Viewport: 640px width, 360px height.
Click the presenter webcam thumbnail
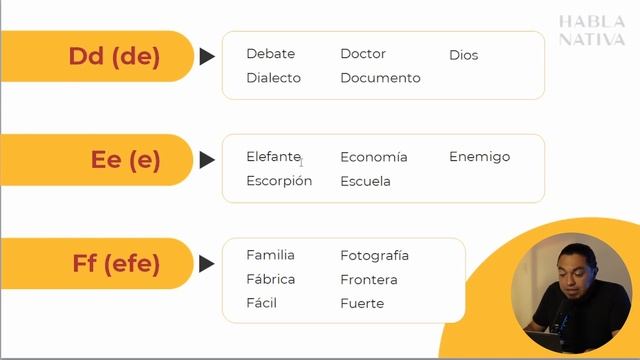(x=571, y=293)
